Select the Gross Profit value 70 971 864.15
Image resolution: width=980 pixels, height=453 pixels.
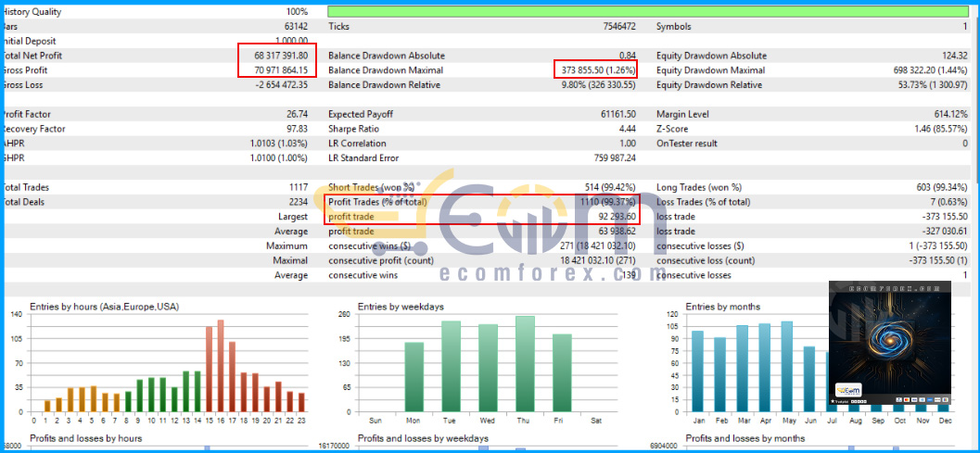coord(279,70)
